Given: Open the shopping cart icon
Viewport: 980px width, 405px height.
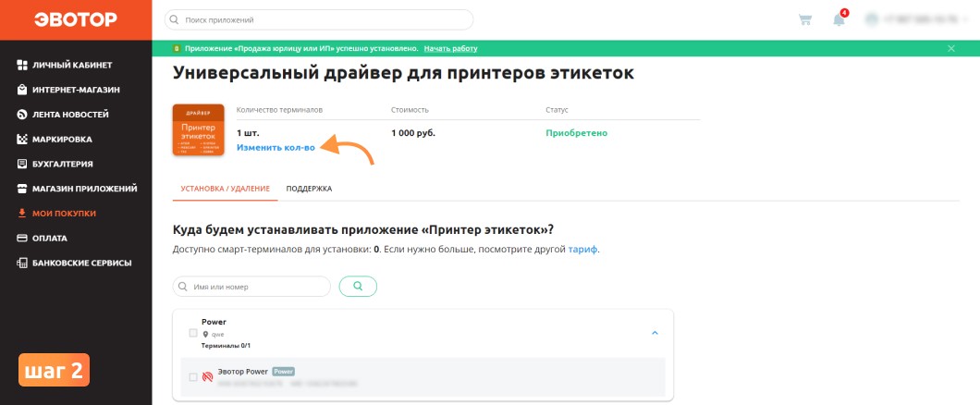Looking at the screenshot, I should (805, 20).
